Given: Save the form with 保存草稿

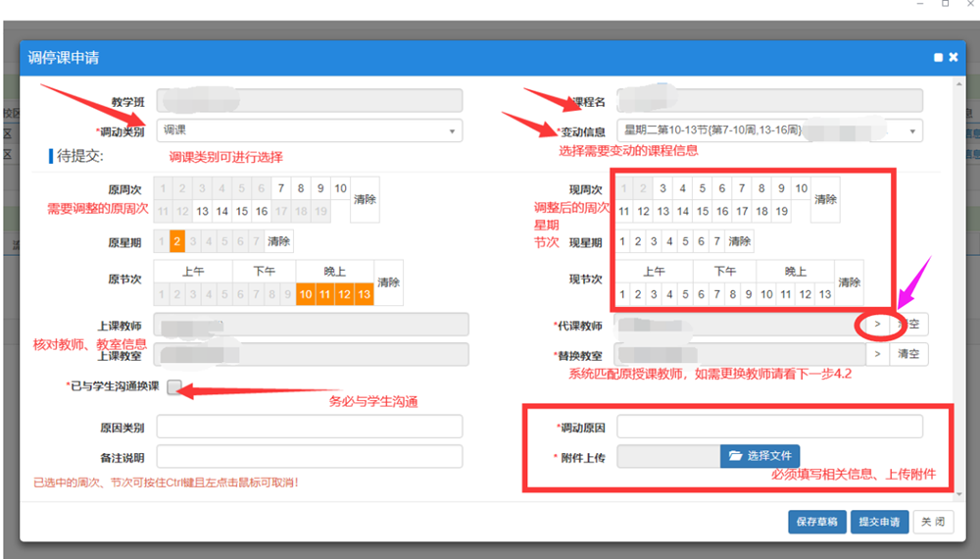Looking at the screenshot, I should coord(816,522).
